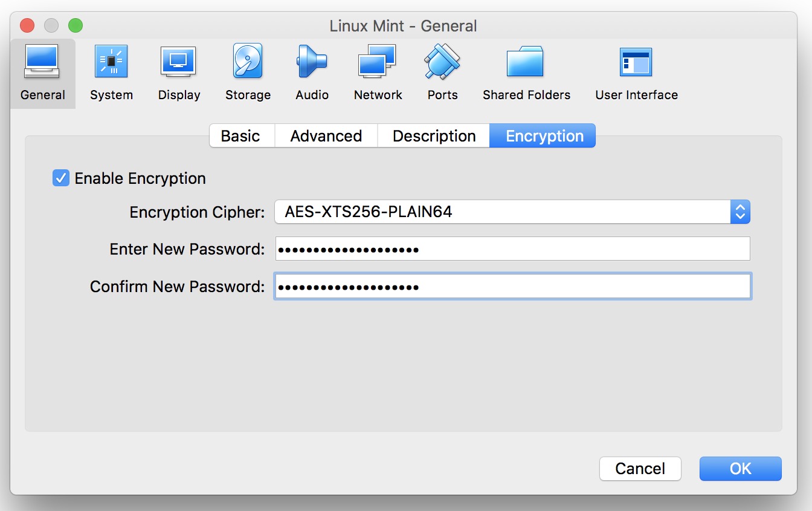Uncheck the Enable Encryption checkbox
The image size is (812, 511).
(61, 178)
